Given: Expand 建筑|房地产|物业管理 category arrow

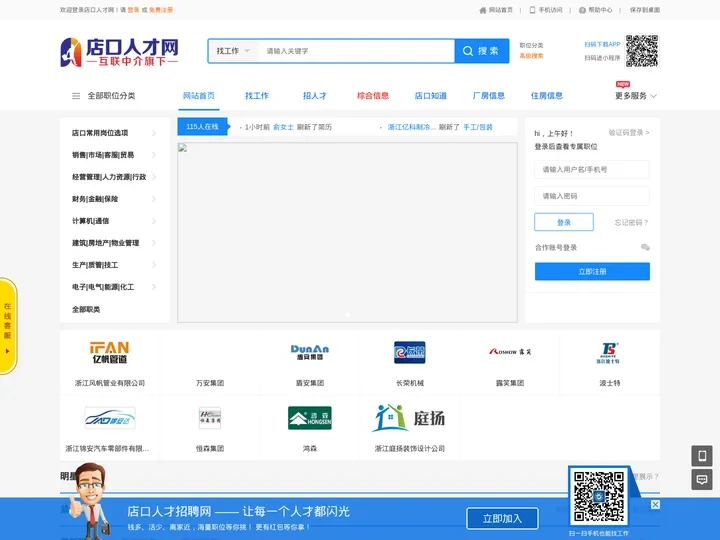Looking at the screenshot, I should point(154,243).
